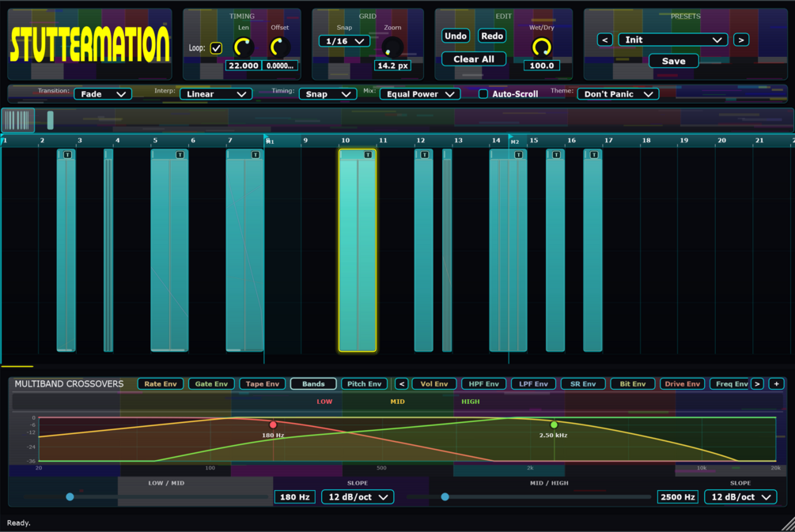The width and height of the screenshot is (795, 532).
Task: Click the Wet/Dry knob
Action: 542,47
